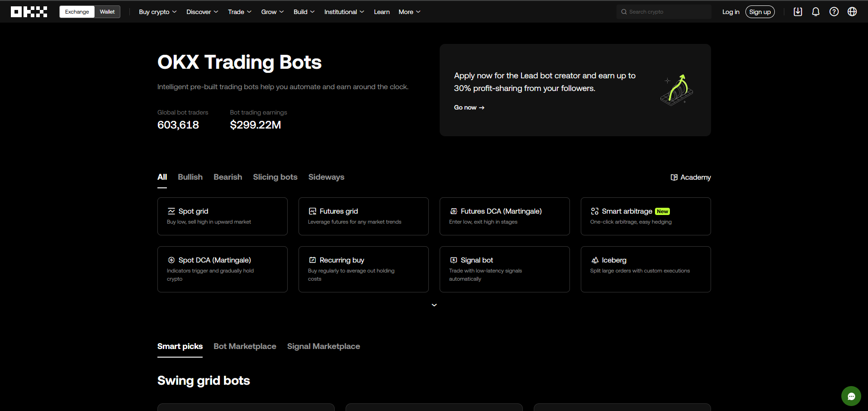
Task: Open the Smart arbitrage bot title
Action: [627, 211]
